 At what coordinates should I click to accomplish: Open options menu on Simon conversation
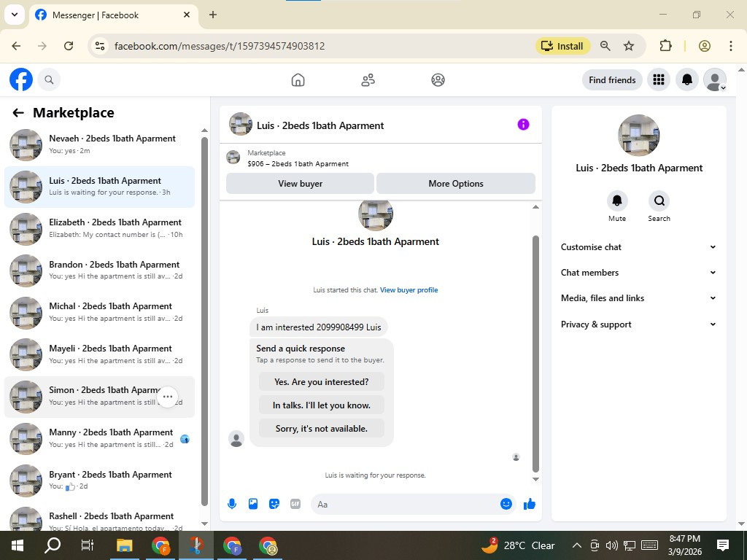click(168, 397)
